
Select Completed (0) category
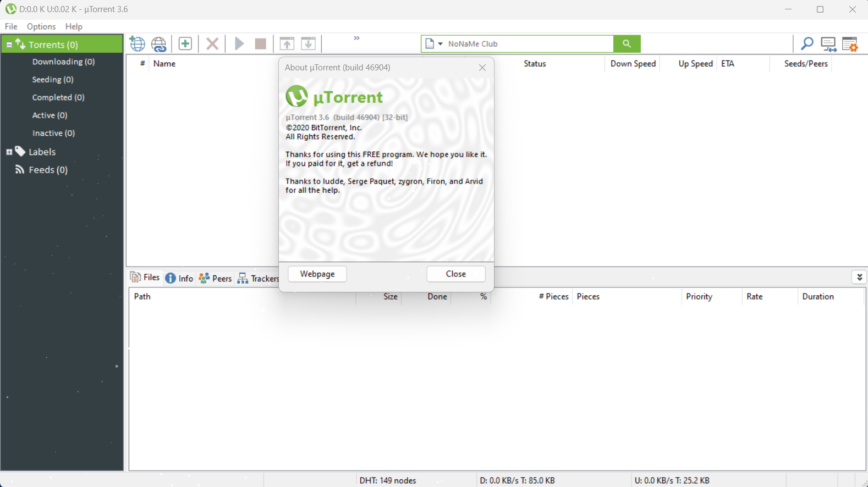click(58, 97)
